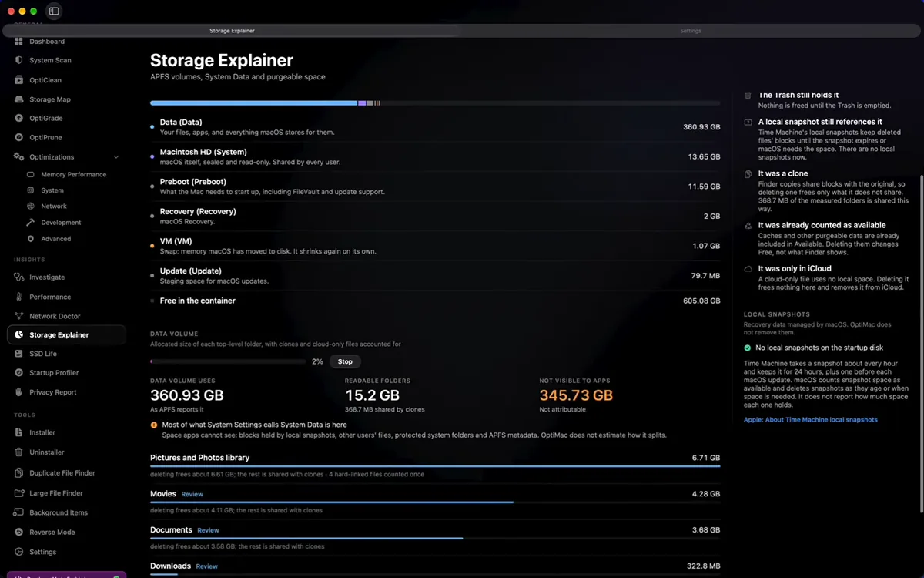Screen dimensions: 924x578
Task: Select the Recovery (Recovery) row
Action: coord(435,216)
